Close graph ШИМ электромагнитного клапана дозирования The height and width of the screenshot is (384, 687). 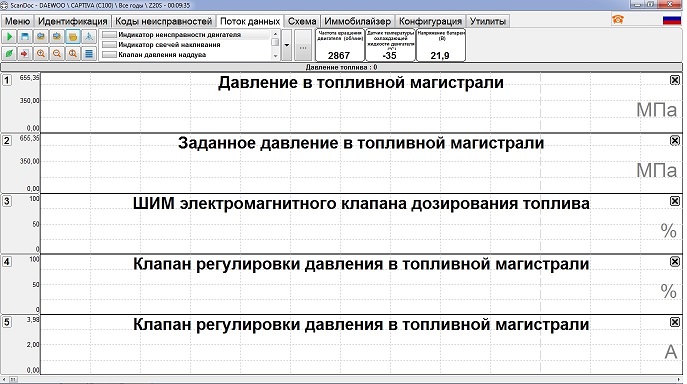675,201
